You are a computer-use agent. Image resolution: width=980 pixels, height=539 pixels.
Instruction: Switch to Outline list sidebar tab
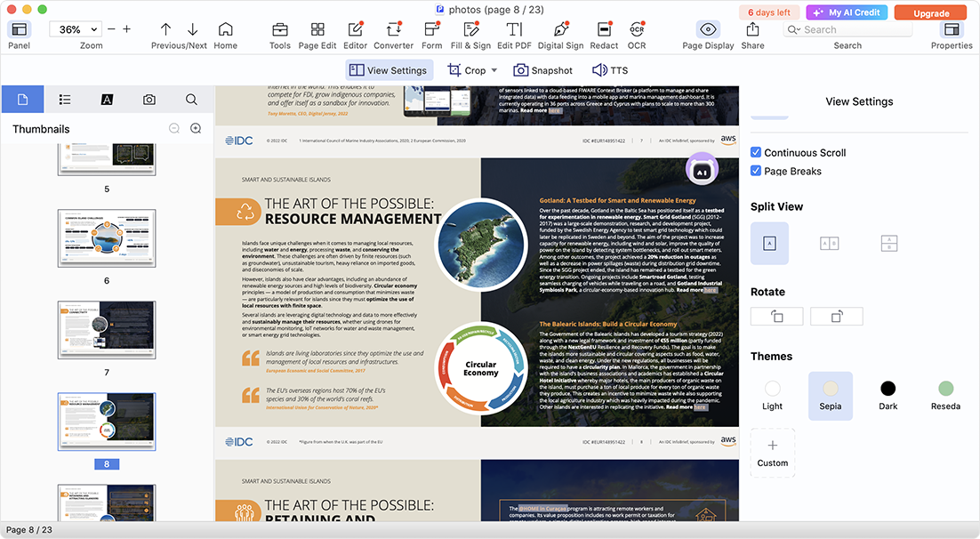coord(65,100)
